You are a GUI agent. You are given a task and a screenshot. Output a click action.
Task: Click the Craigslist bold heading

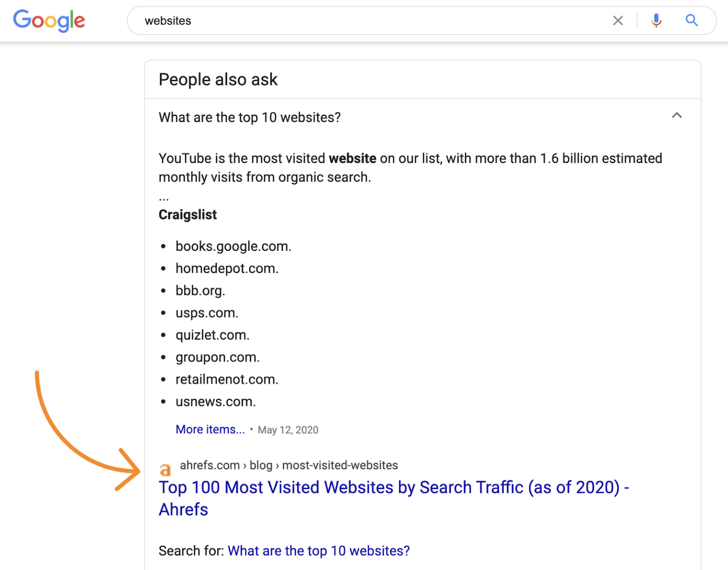pos(188,215)
